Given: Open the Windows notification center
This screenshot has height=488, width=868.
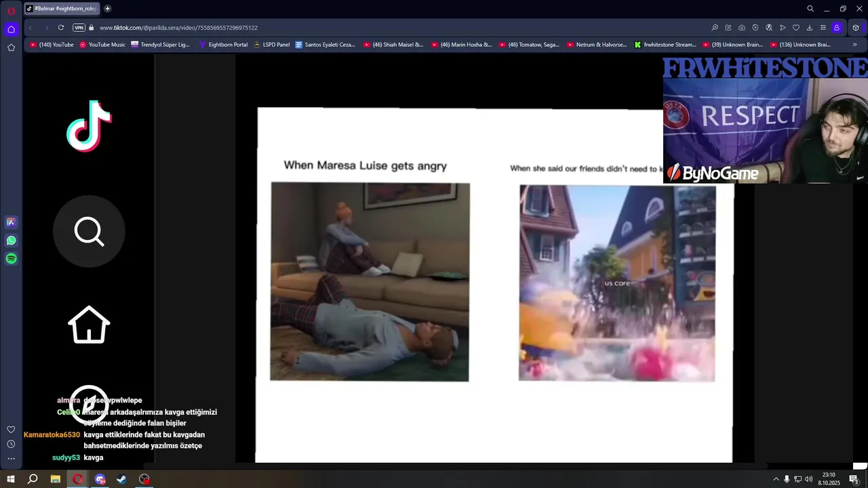Looking at the screenshot, I should pos(854,479).
